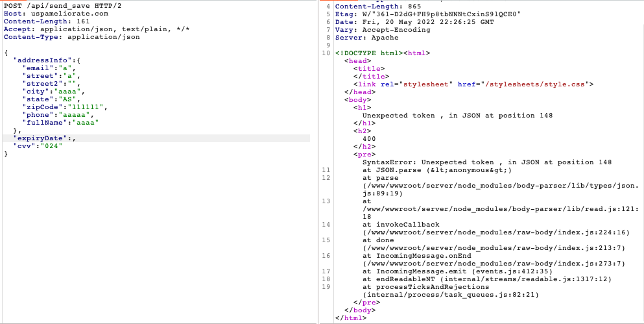The height and width of the screenshot is (324, 644).
Task: Click the closing </html> tag
Action: (351, 318)
